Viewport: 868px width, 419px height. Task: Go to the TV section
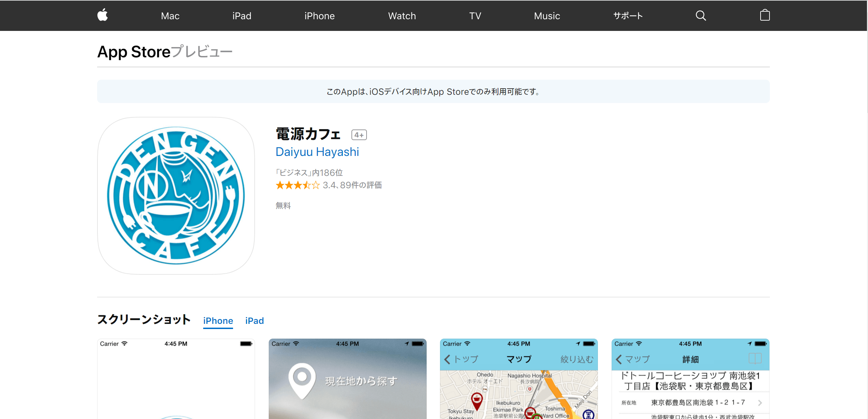tap(475, 16)
